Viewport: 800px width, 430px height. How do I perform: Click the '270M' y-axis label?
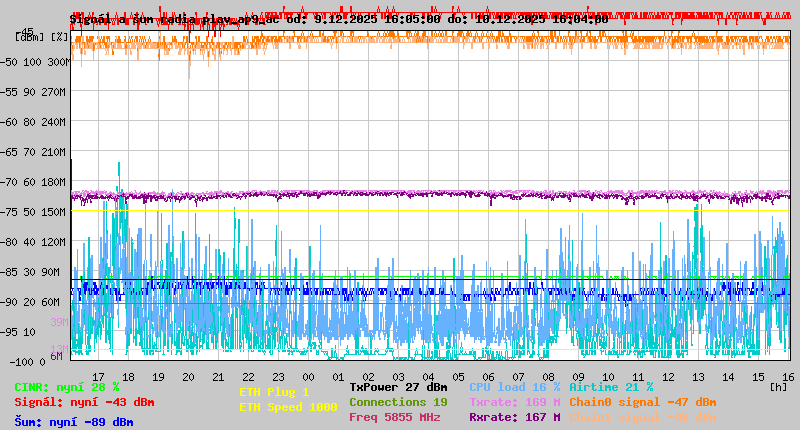coord(54,92)
